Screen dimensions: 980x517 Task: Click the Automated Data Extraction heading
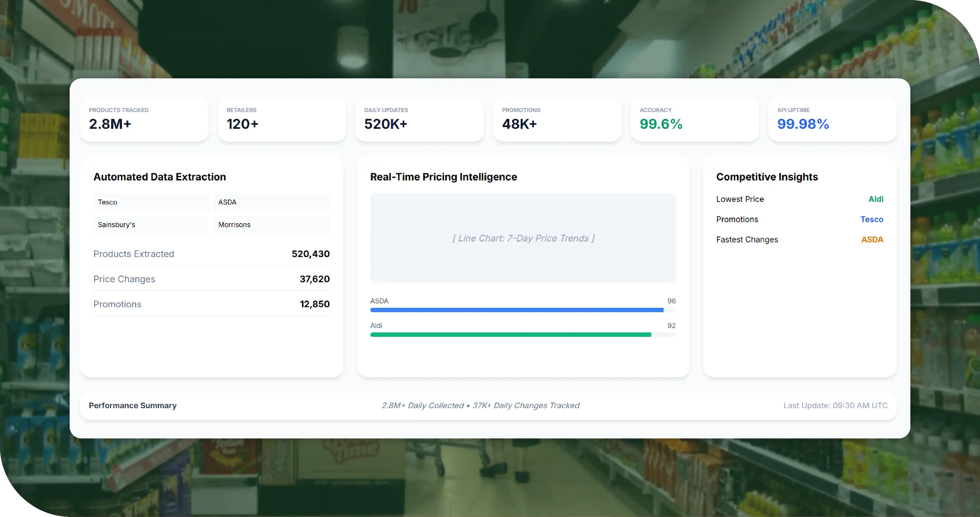pyautogui.click(x=160, y=177)
